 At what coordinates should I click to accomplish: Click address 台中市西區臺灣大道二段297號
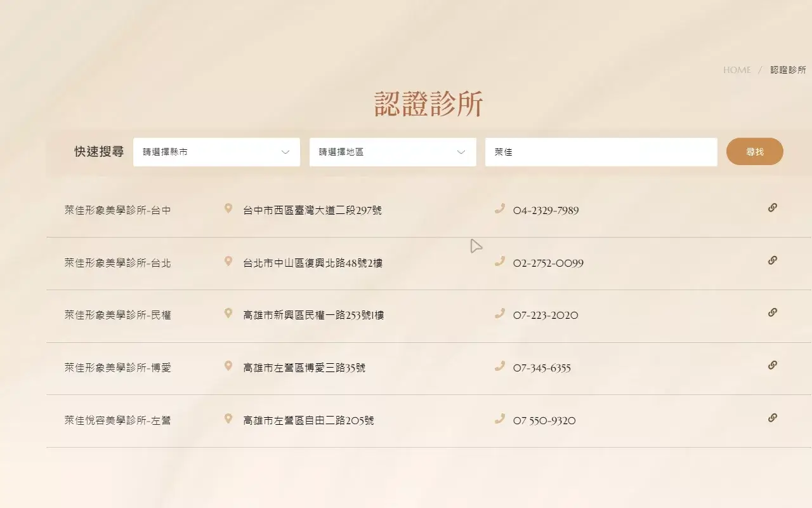pyautogui.click(x=313, y=210)
